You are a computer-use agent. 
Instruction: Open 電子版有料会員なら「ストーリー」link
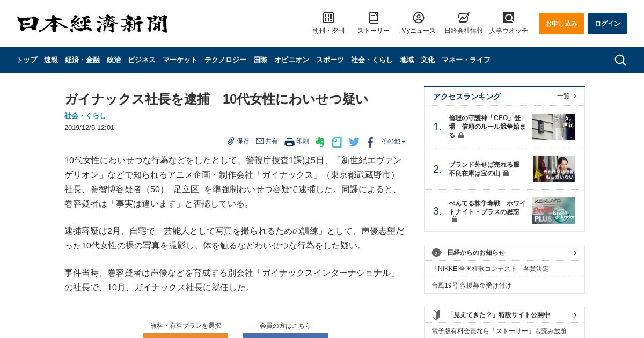click(499, 331)
